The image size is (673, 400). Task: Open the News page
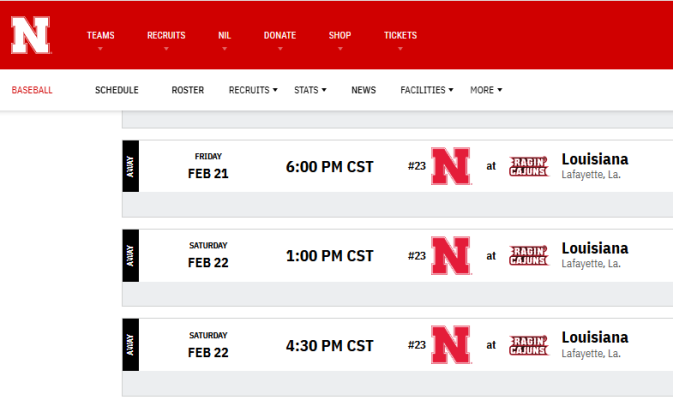pyautogui.click(x=364, y=90)
